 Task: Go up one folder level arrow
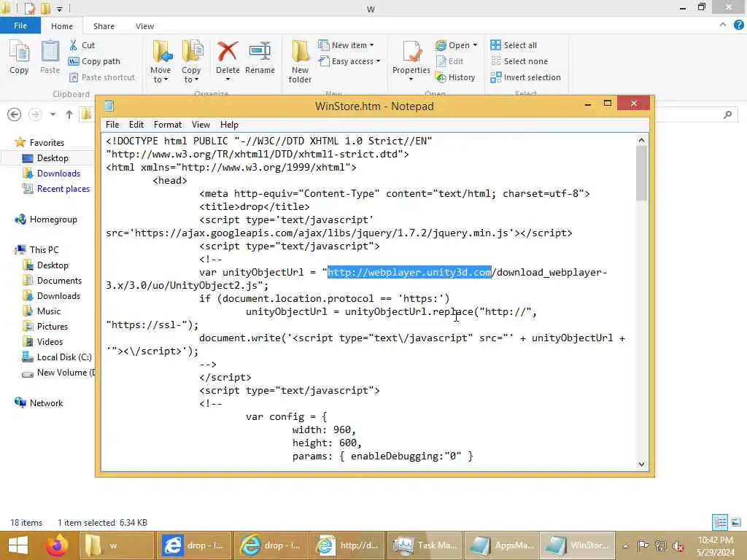click(69, 114)
